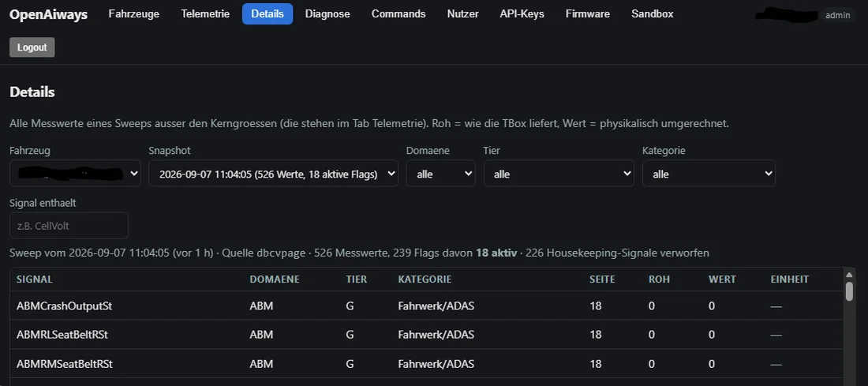Switch to the API-Keys tab
The width and height of the screenshot is (868, 386).
(x=522, y=14)
